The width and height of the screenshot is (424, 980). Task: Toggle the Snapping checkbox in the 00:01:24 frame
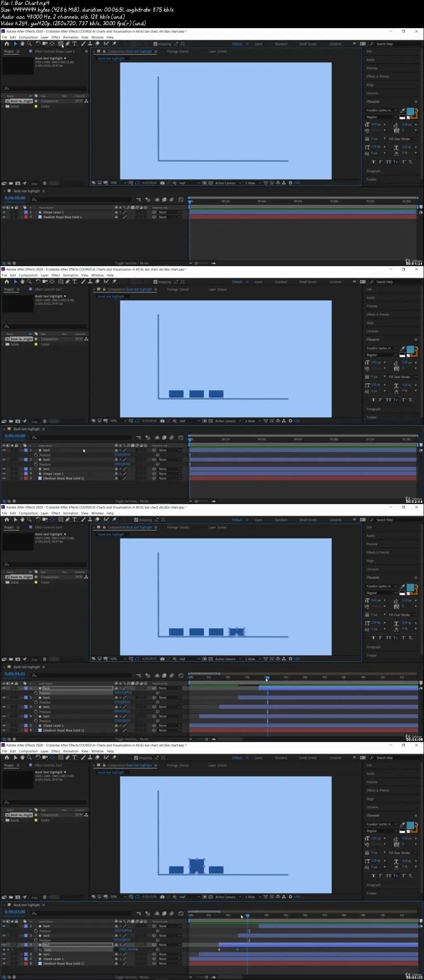pyautogui.click(x=155, y=44)
